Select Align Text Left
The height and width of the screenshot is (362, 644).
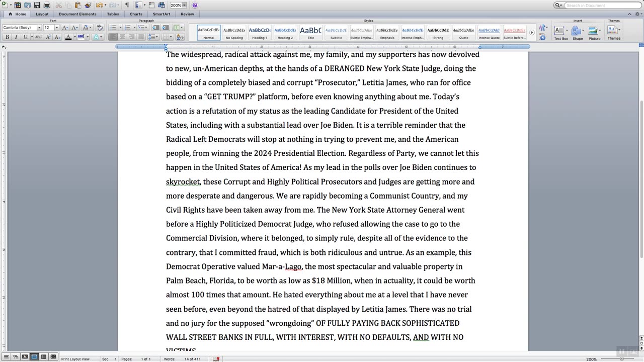coord(113,37)
